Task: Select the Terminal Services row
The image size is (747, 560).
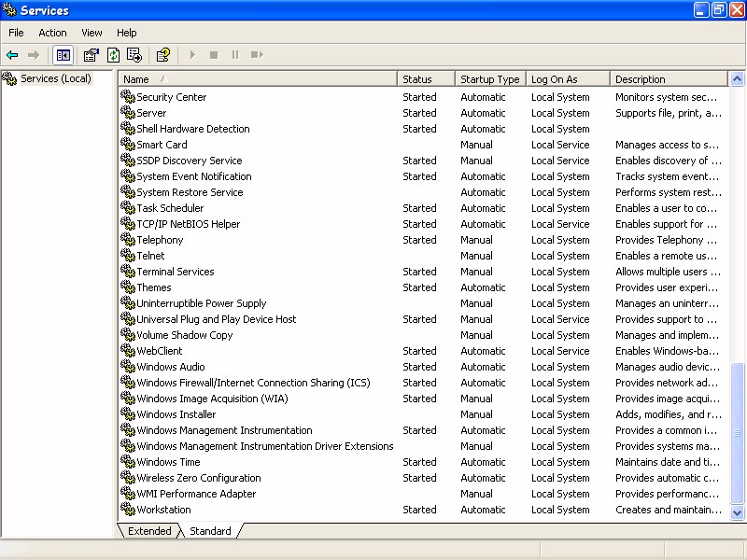Action: tap(176, 272)
